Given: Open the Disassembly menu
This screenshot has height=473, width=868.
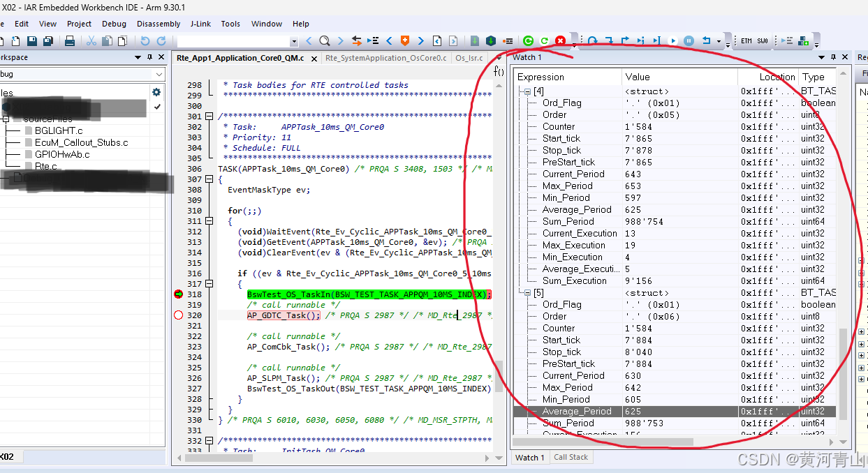Looking at the screenshot, I should coord(159,24).
